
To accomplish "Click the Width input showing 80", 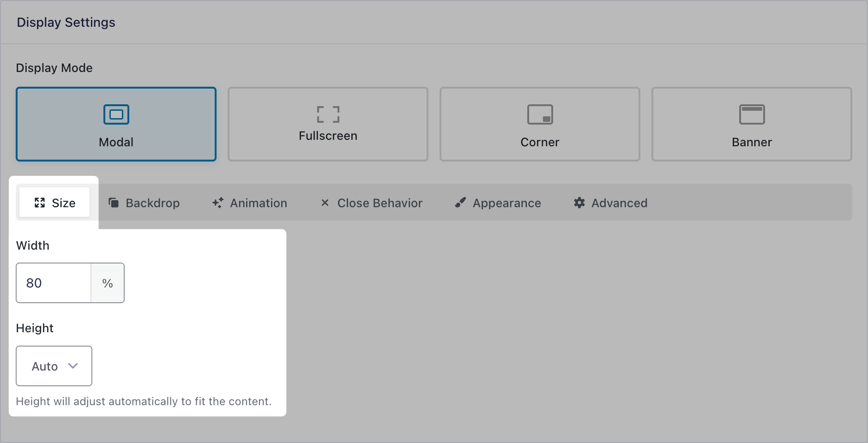I will (54, 283).
